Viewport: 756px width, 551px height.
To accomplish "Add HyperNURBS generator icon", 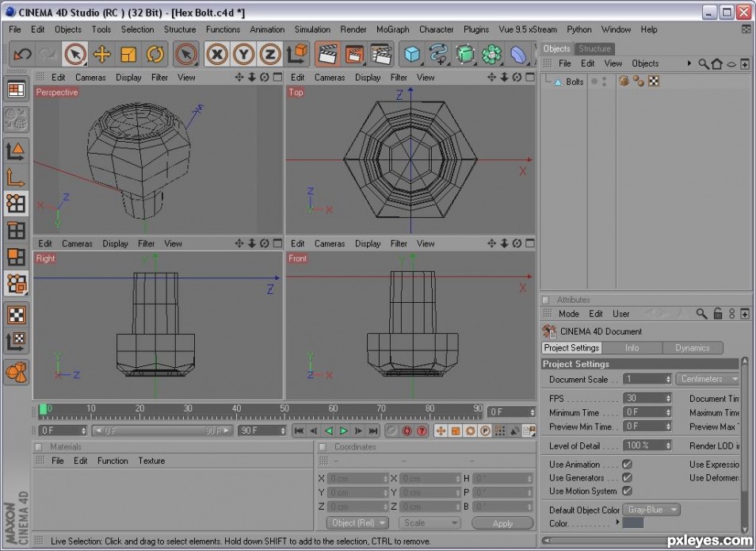I will coord(465,54).
